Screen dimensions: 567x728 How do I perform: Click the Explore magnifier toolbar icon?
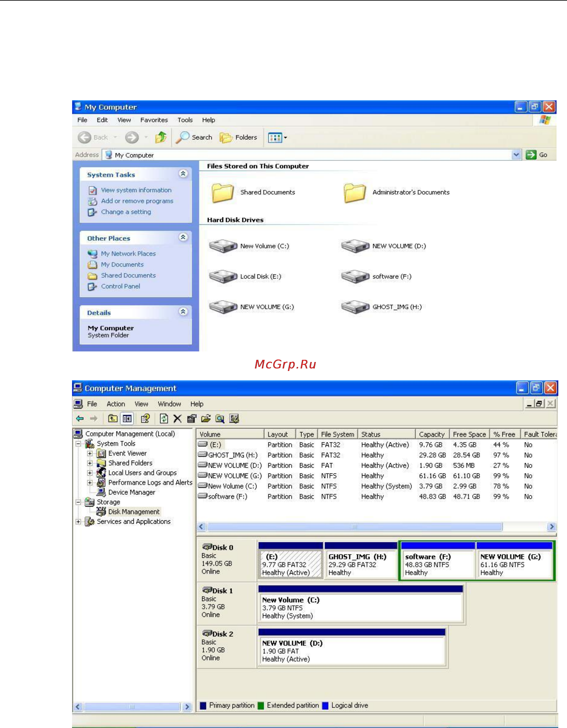[220, 419]
